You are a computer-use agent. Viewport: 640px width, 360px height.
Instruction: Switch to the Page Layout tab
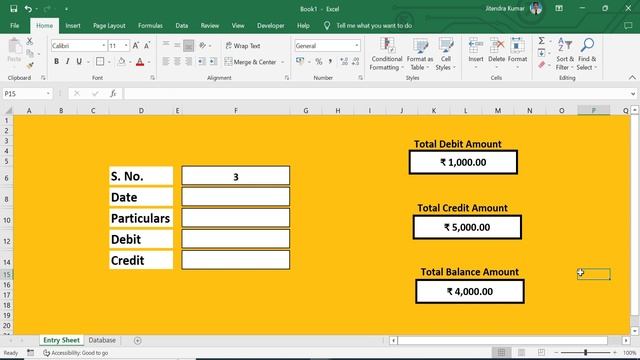109,25
